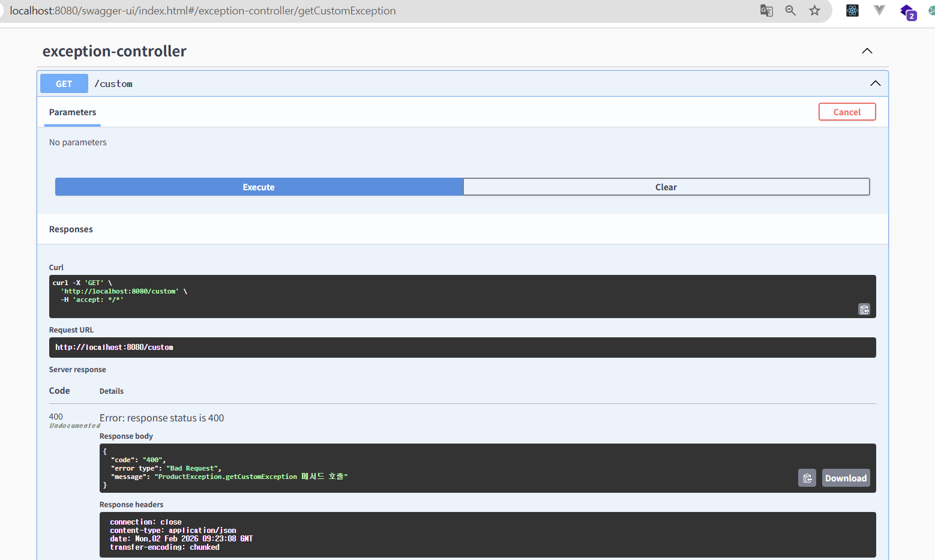Click the ProductException message string in response body
Viewport: 935px width, 560px height.
pos(251,477)
